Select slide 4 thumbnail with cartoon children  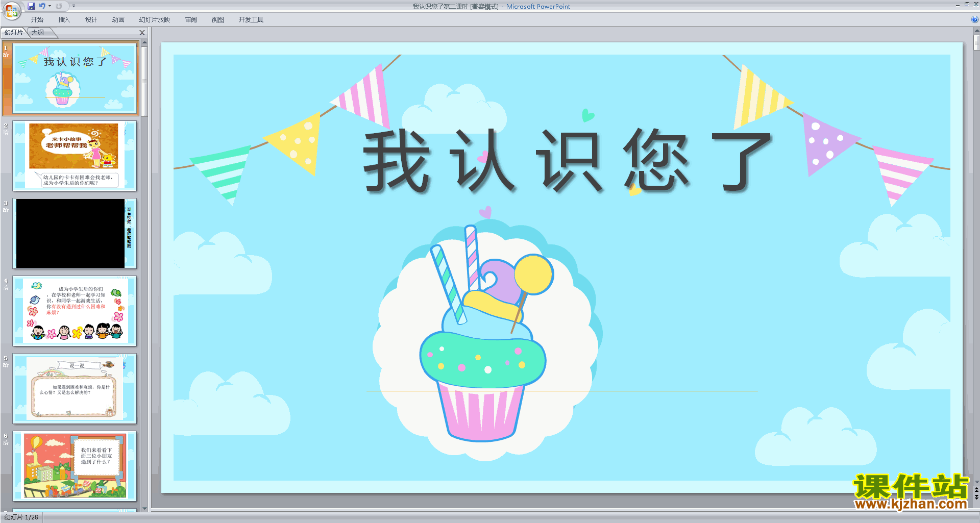click(75, 311)
